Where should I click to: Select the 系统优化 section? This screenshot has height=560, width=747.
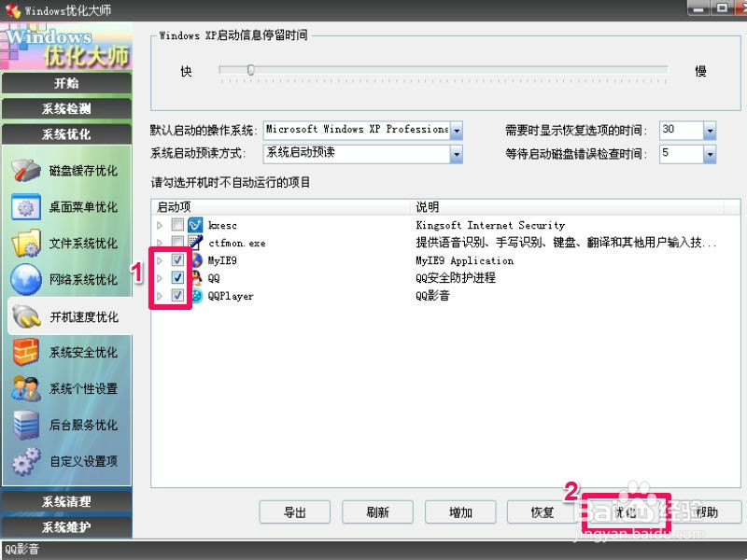coord(65,133)
